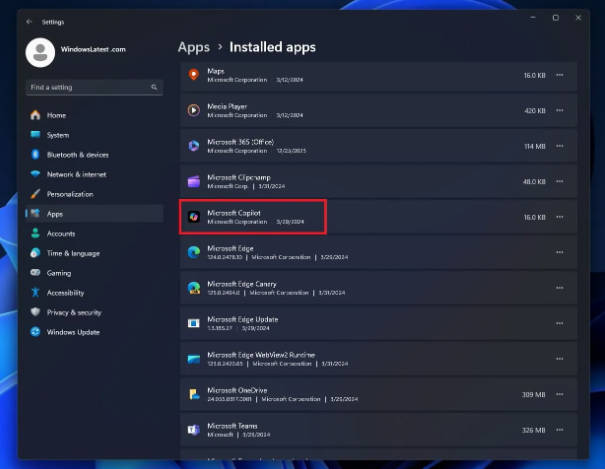Open more options for Microsoft Edge Canary
The height and width of the screenshot is (469, 605).
click(559, 288)
